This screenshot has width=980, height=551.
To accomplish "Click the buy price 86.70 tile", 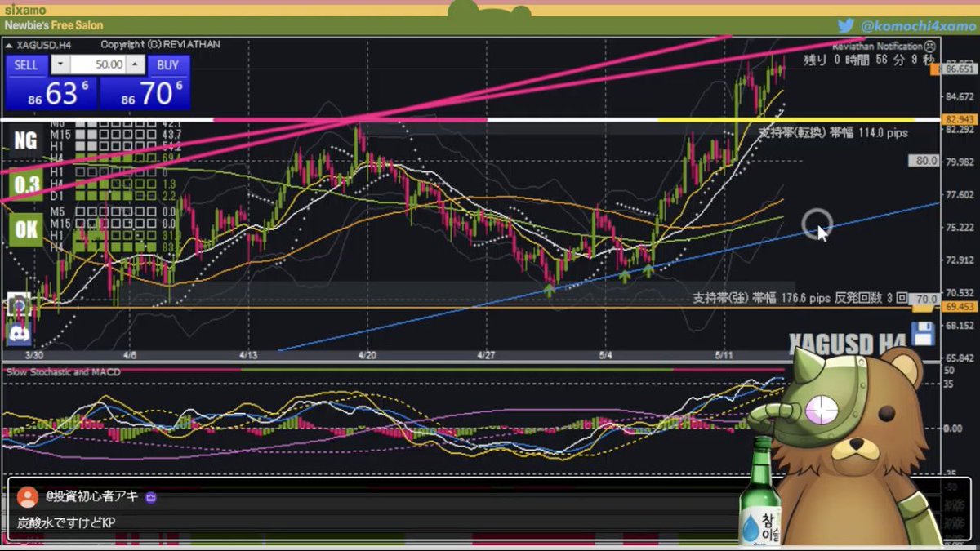I will click(x=145, y=93).
